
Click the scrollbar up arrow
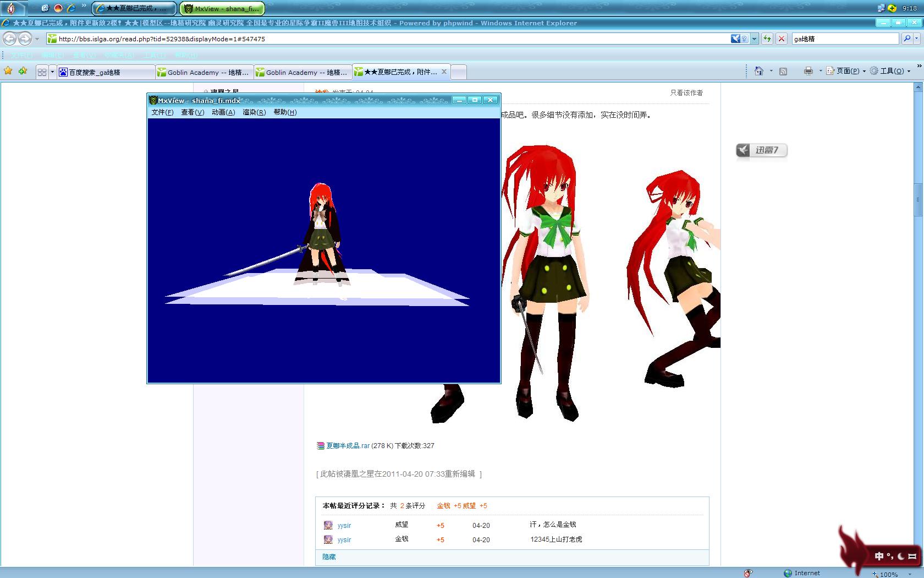[x=918, y=87]
